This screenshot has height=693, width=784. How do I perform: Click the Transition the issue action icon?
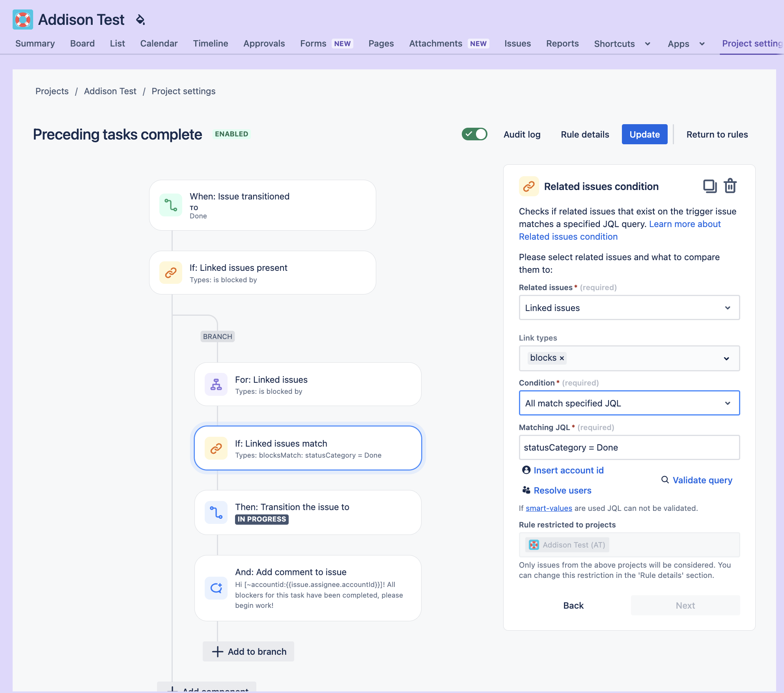point(216,512)
